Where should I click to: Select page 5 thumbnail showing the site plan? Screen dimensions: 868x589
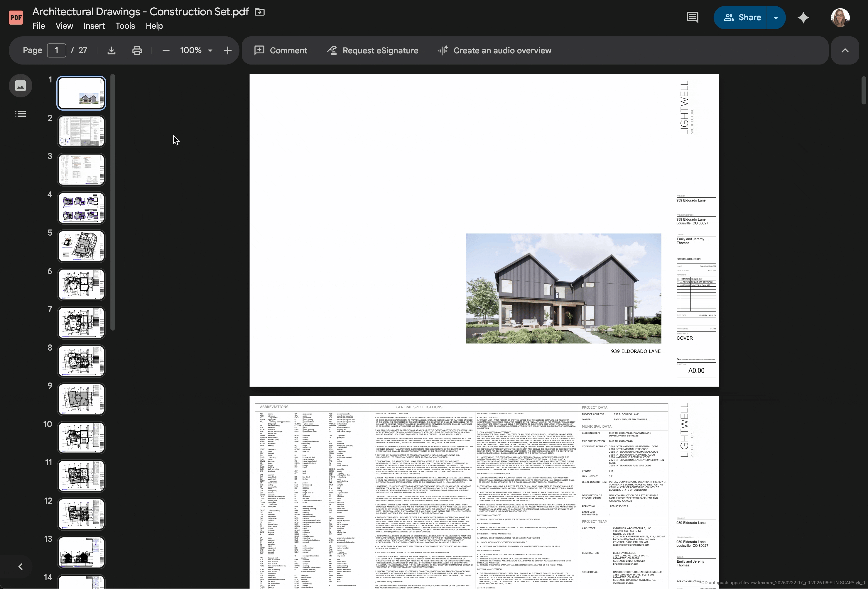click(x=81, y=246)
